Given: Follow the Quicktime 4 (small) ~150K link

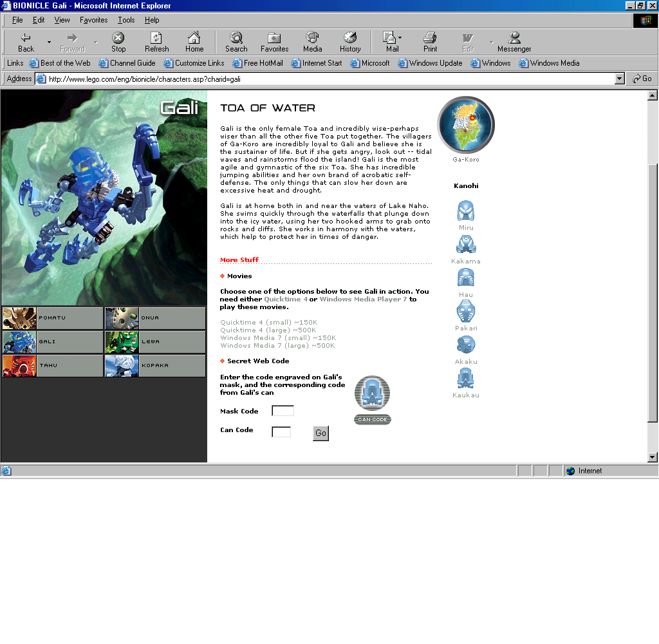Looking at the screenshot, I should (x=268, y=322).
